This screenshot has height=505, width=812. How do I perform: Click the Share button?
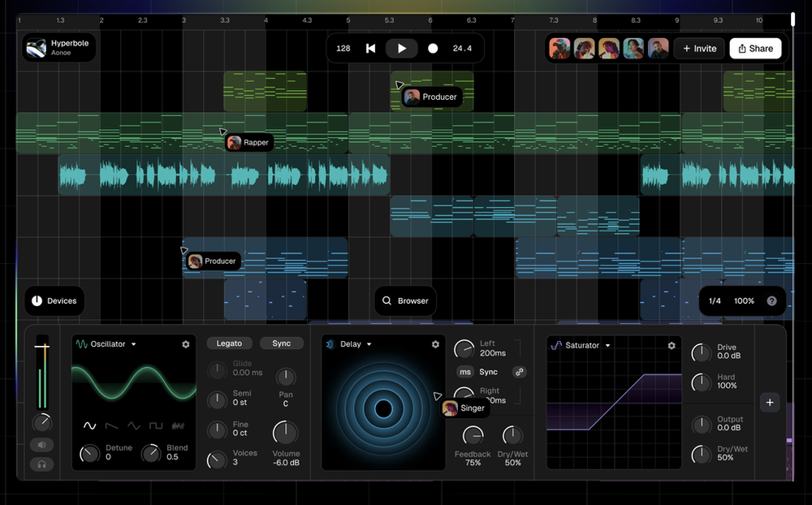[x=755, y=49]
